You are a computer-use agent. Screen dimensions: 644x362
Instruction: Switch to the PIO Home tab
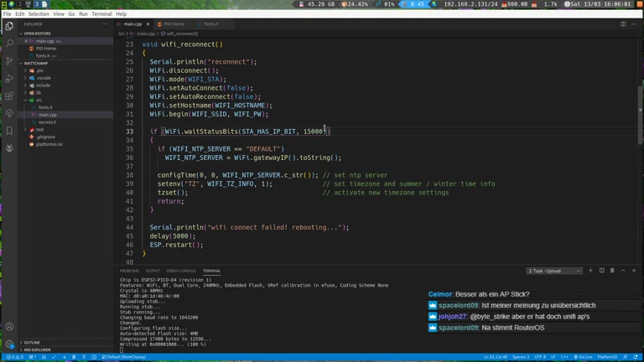pos(174,24)
